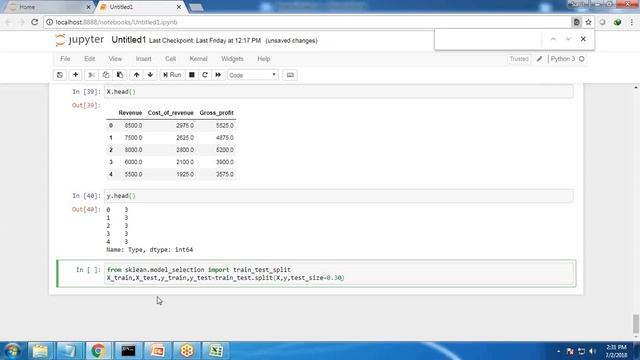Restart the kernel icon
640x360 pixels.
coord(205,75)
